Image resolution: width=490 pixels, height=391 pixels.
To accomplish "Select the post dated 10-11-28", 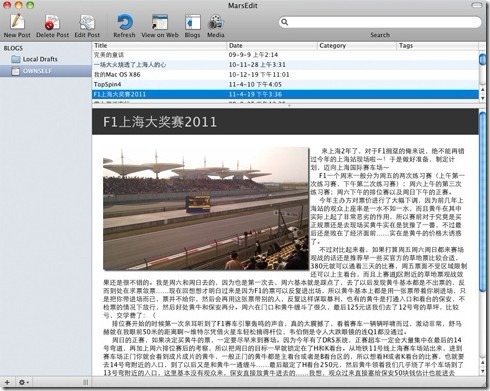I will 285,65.
